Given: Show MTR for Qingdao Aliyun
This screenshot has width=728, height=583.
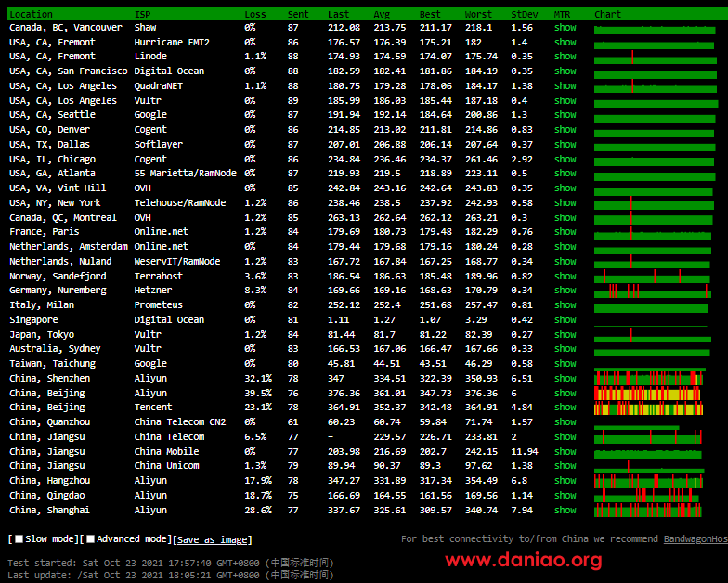Looking at the screenshot, I should coord(565,496).
